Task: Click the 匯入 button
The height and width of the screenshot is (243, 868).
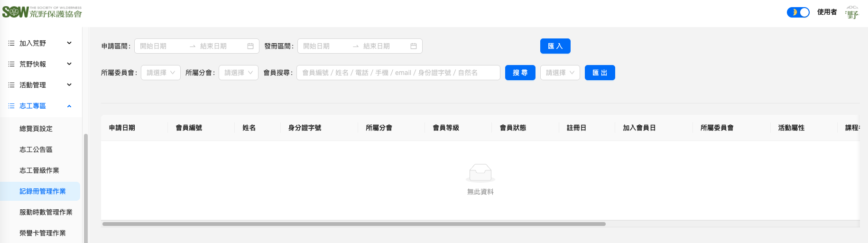Action: 555,46
